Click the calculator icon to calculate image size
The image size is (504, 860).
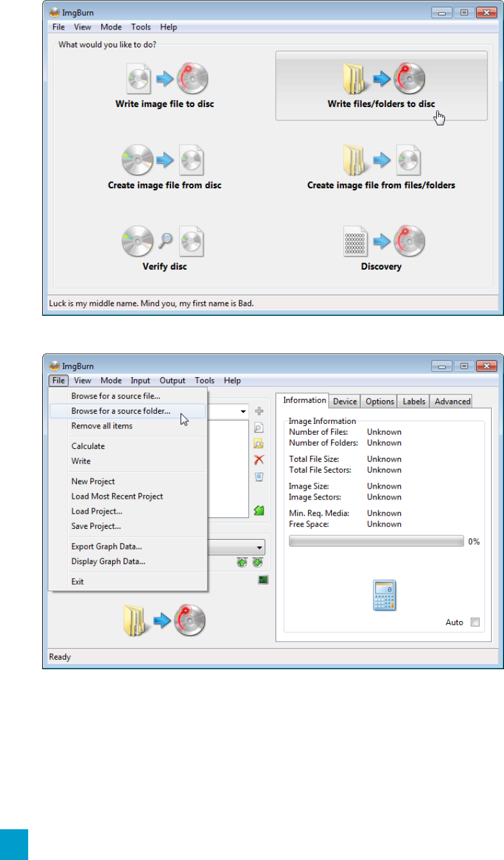pos(384,596)
